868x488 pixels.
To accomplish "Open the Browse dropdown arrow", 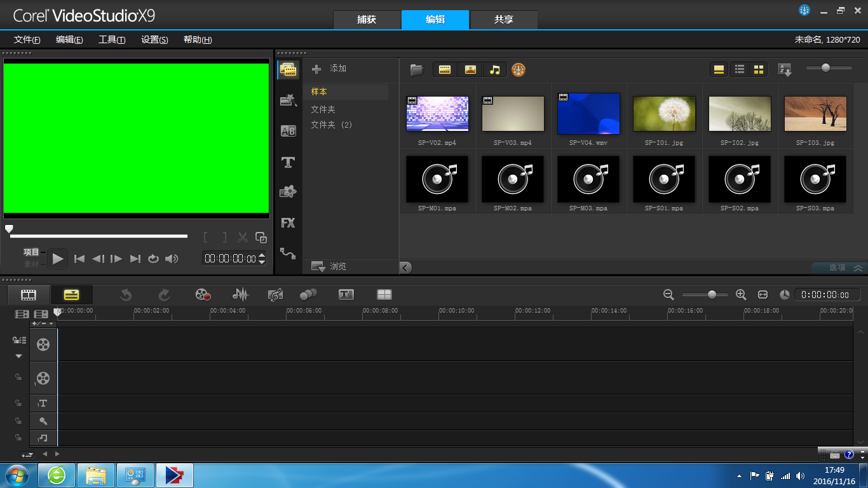I will 318,267.
